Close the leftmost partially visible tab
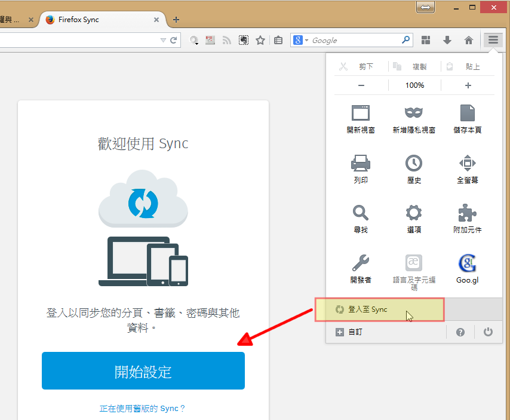The image size is (510, 420). click(31, 20)
